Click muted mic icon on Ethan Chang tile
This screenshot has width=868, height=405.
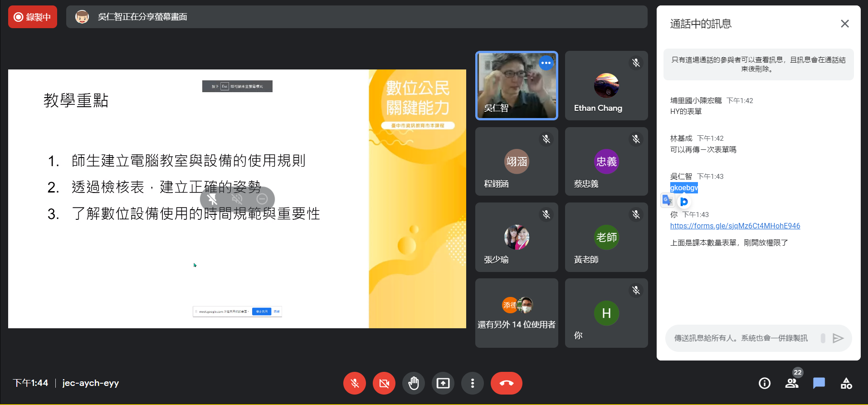[636, 63]
